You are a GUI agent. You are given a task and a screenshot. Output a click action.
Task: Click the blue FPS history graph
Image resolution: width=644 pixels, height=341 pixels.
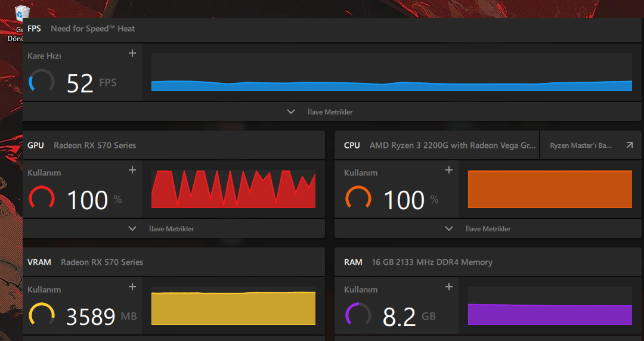tap(391, 72)
